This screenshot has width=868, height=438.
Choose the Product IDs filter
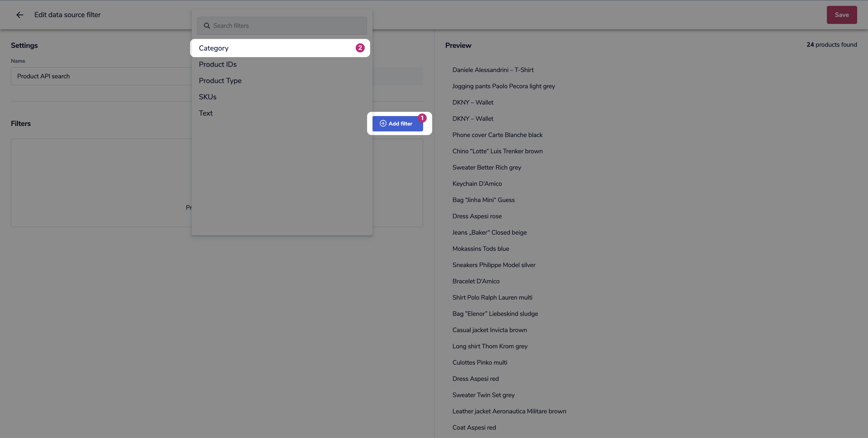tap(218, 64)
